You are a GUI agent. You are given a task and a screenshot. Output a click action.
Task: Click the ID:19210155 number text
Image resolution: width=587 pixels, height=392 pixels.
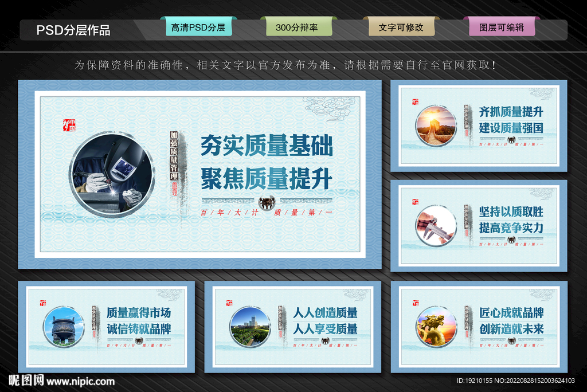point(475,381)
